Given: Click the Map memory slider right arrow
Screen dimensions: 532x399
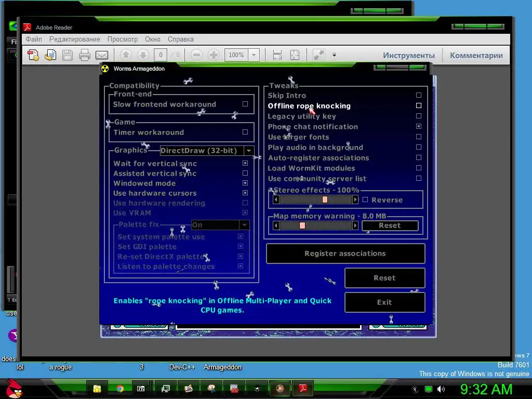Looking at the screenshot, I should point(355,225).
